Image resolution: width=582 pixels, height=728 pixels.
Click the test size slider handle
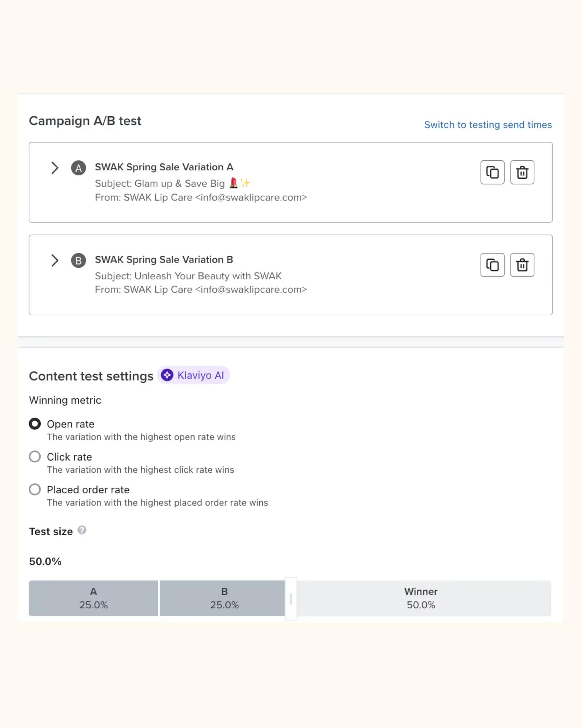click(291, 598)
